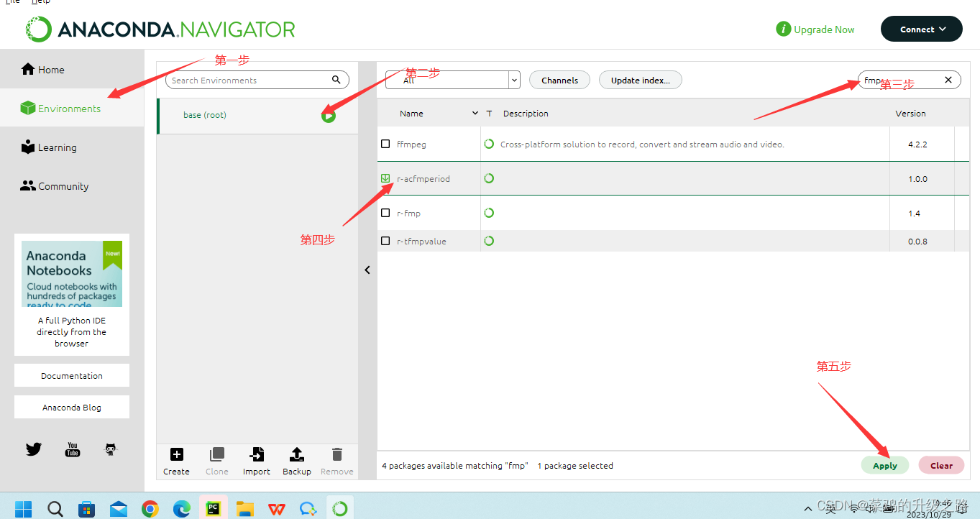980x519 pixels.
Task: Click the Clear button
Action: [941, 465]
